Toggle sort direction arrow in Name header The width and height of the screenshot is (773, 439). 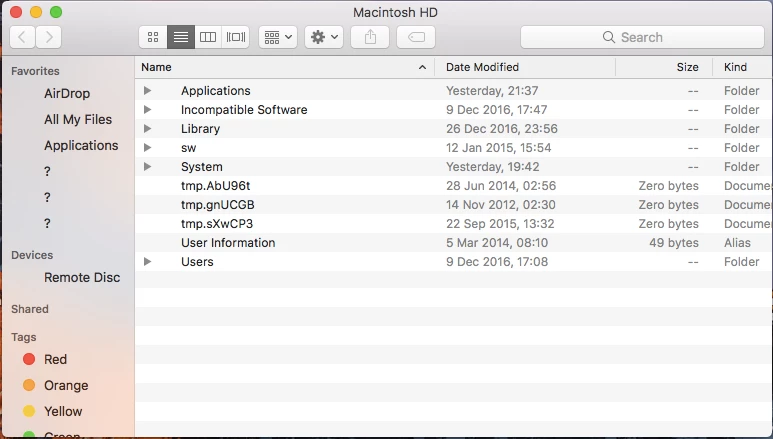(x=422, y=67)
